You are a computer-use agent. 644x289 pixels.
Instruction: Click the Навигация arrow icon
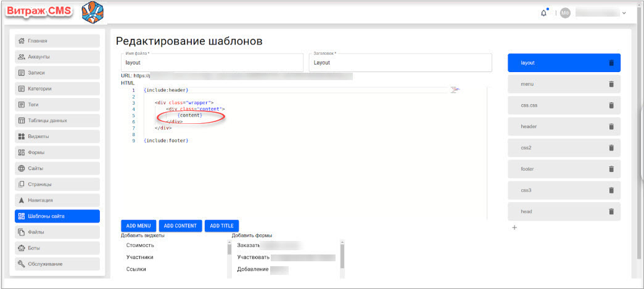pyautogui.click(x=22, y=200)
